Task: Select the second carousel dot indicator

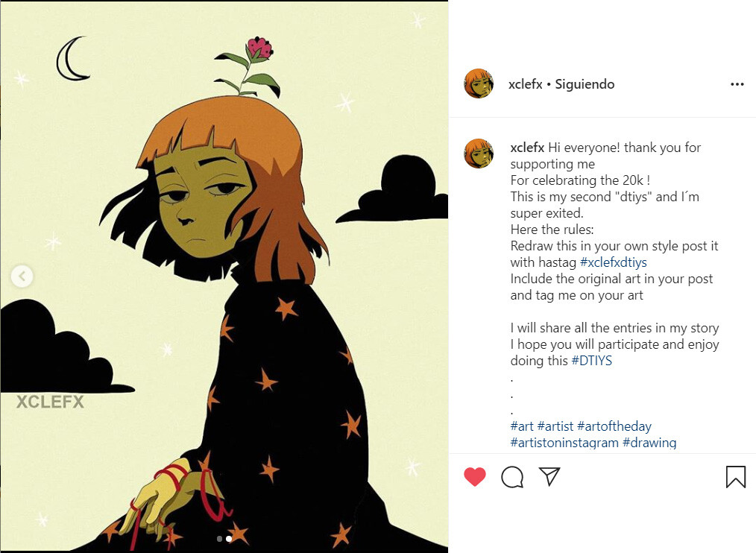Action: click(229, 539)
